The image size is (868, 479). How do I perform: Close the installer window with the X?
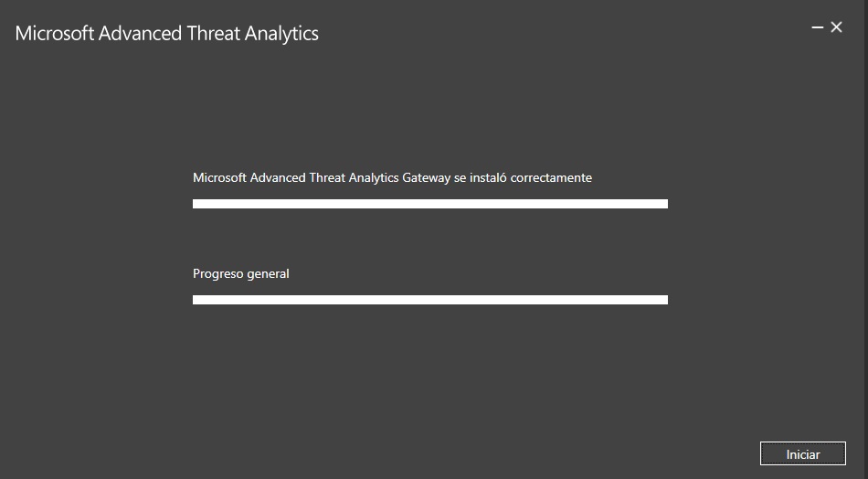pyautogui.click(x=836, y=28)
